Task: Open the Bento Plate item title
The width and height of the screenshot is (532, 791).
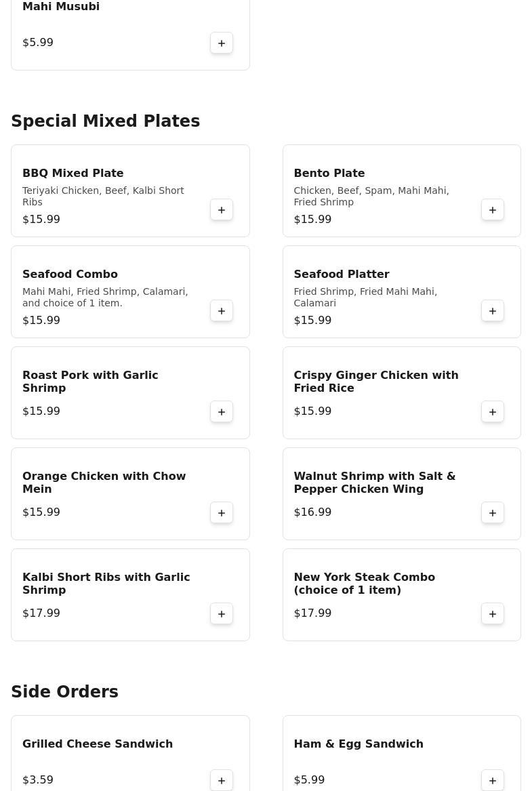Action: (x=329, y=174)
